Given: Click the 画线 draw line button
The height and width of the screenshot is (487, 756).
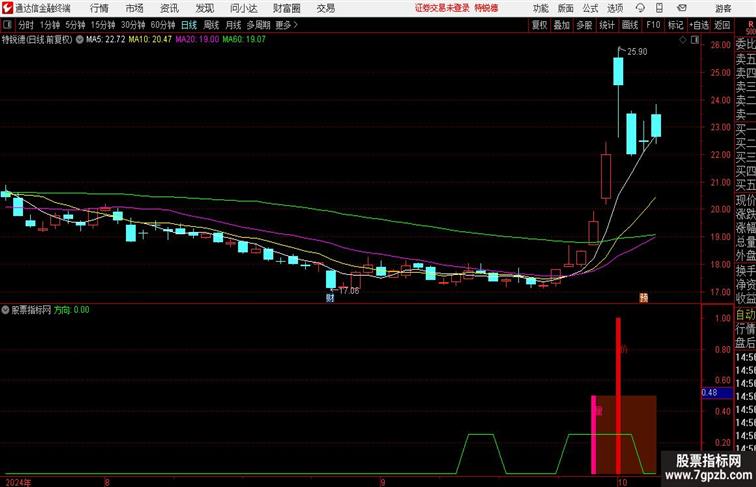Looking at the screenshot, I should 630,25.
